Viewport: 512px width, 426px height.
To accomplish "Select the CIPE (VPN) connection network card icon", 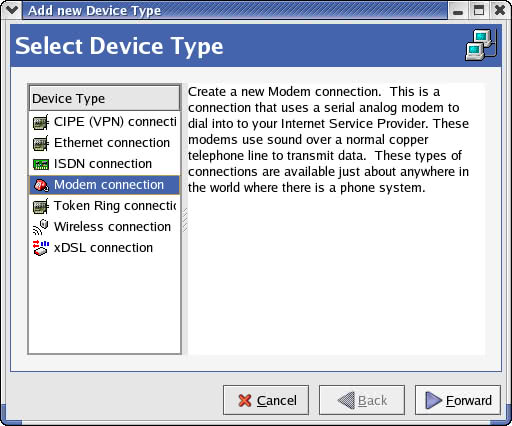I will coord(41,122).
